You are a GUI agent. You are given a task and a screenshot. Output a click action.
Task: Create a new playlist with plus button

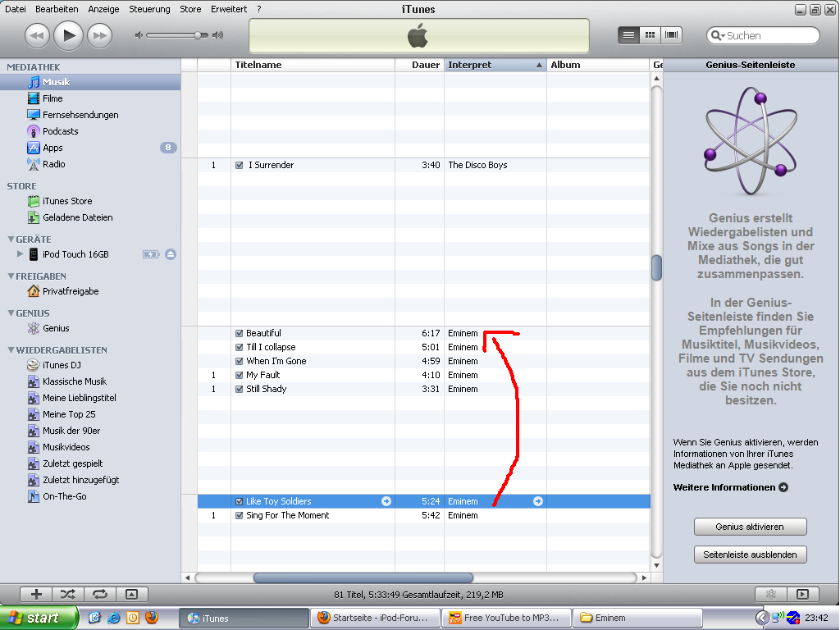click(36, 594)
